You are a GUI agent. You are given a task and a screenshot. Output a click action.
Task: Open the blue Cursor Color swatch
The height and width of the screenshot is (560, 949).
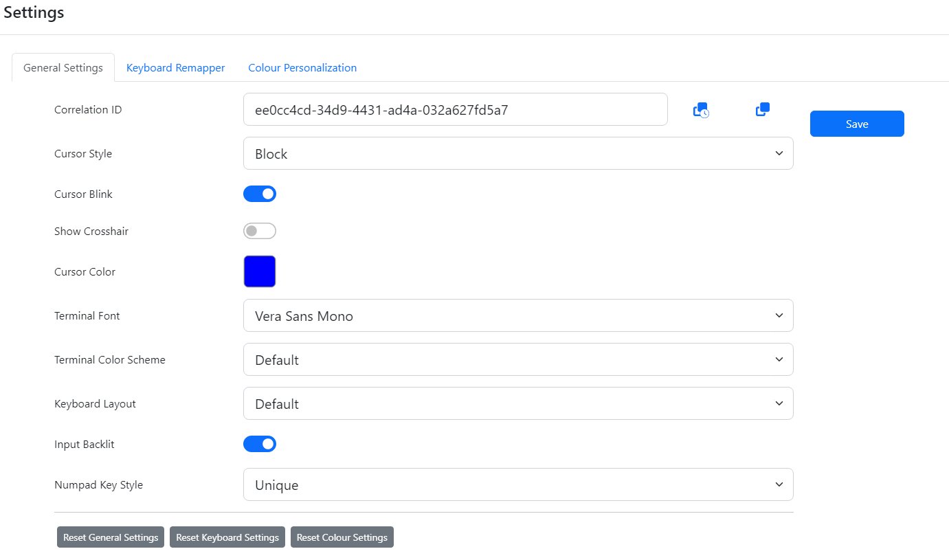(x=259, y=271)
